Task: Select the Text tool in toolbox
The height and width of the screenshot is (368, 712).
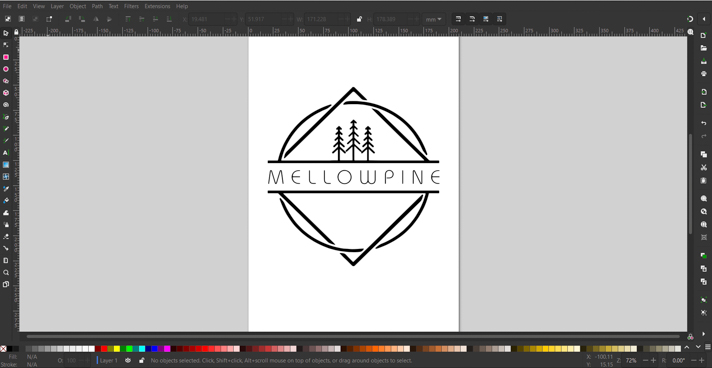Action: click(6, 153)
